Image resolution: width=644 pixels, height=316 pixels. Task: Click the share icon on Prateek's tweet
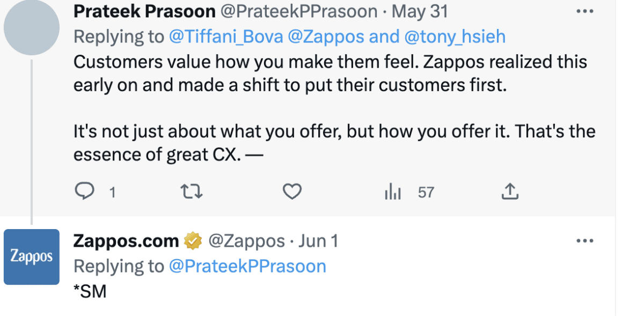pyautogui.click(x=509, y=192)
